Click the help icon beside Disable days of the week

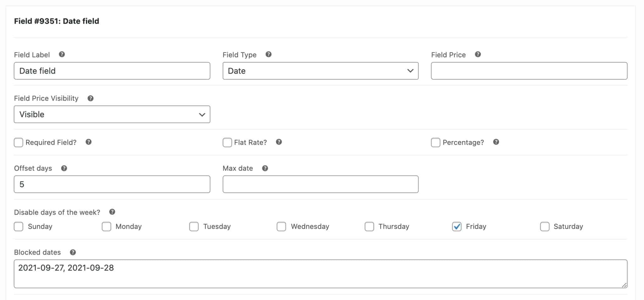[x=112, y=212]
